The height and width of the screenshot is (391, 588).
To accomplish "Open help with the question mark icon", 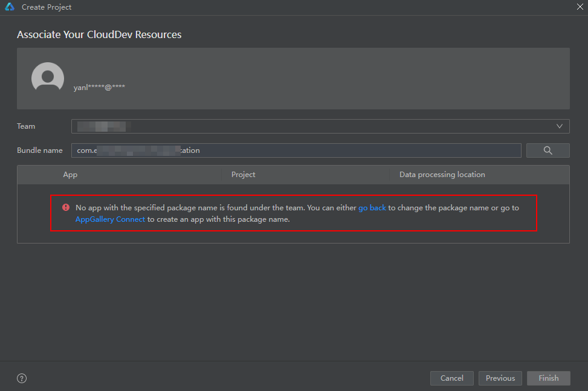I will (22, 378).
